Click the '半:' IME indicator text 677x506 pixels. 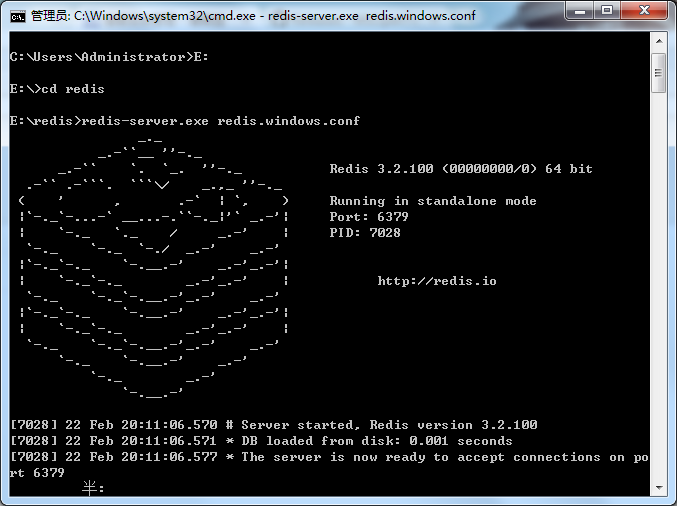pos(93,488)
